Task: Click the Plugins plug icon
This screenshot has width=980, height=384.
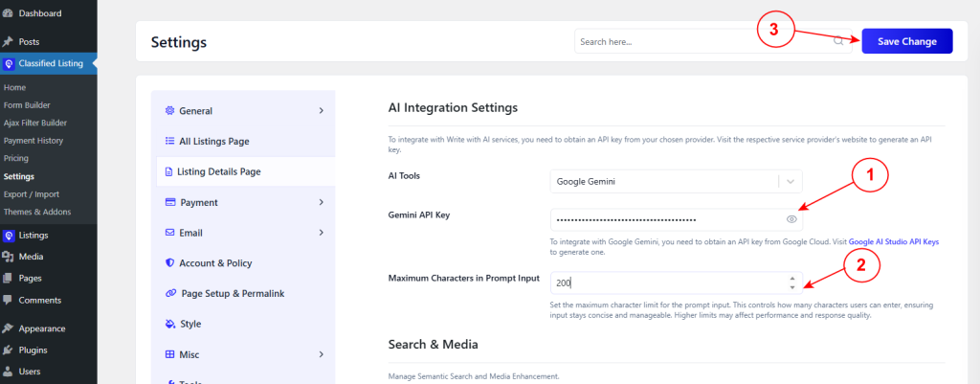Action: pos(8,350)
